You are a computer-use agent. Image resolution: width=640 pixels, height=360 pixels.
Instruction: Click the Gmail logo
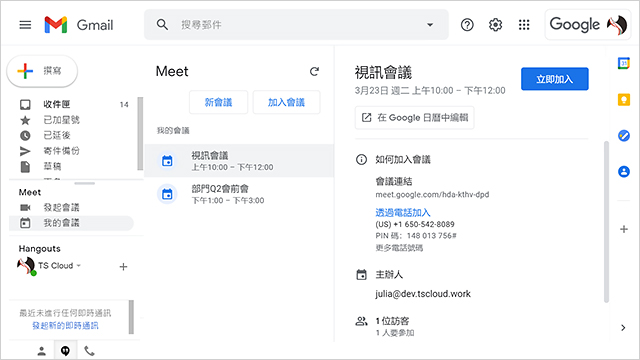click(x=79, y=25)
